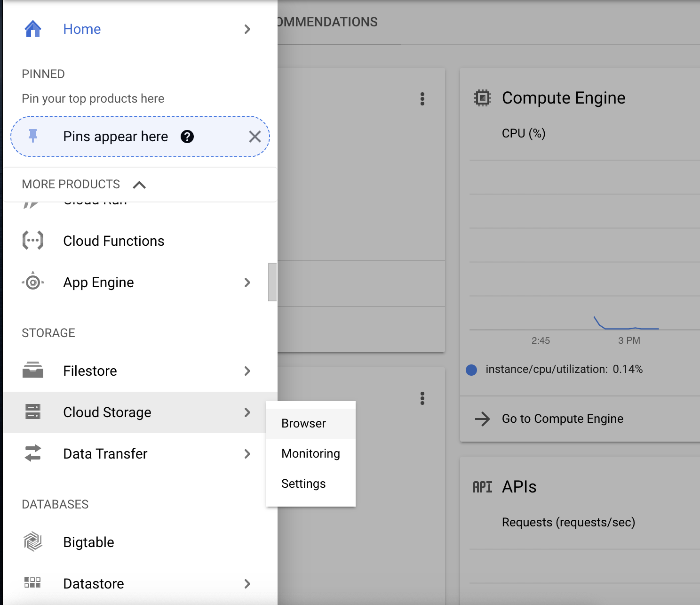Select Monitoring in the Cloud Storage submenu

pos(310,453)
